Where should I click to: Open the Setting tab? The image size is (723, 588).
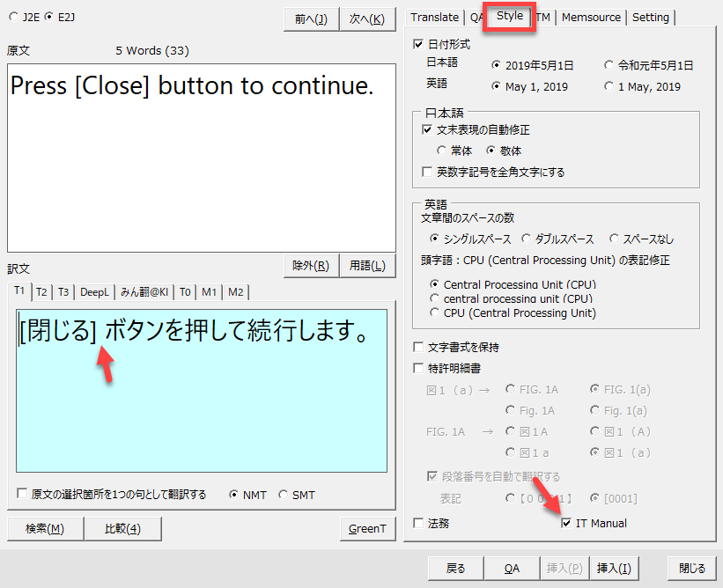[651, 18]
